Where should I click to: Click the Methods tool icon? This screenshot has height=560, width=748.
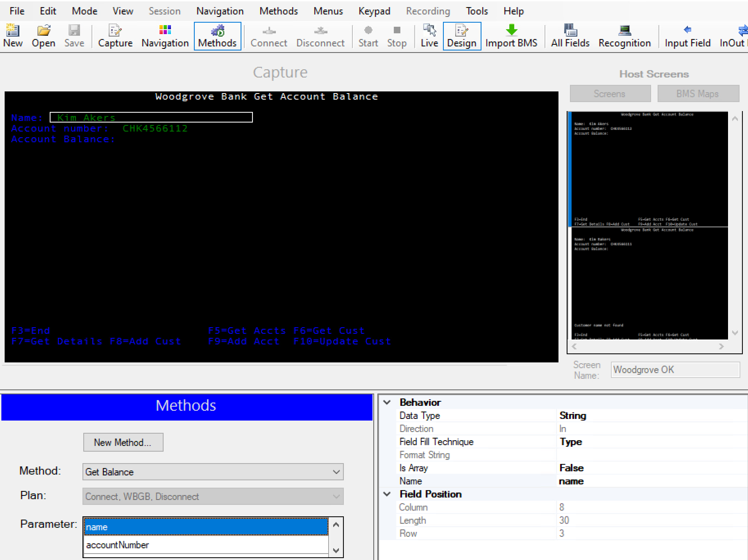[217, 34]
